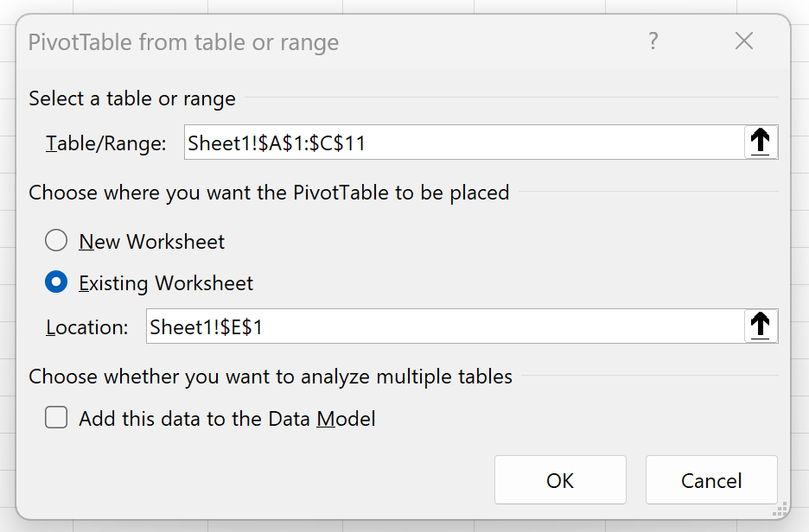Click the 'Existing Worksheet' label text
The image size is (809, 532).
tap(166, 283)
